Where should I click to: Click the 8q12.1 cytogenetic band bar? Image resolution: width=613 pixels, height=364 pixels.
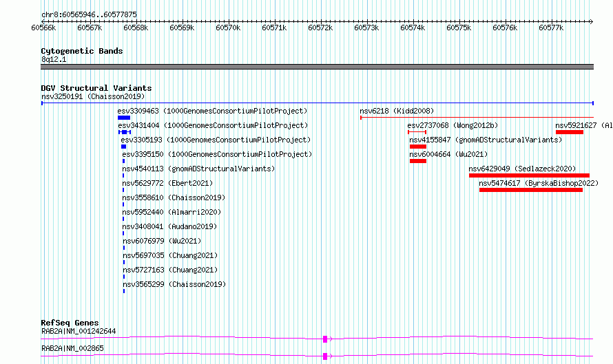[x=317, y=67]
